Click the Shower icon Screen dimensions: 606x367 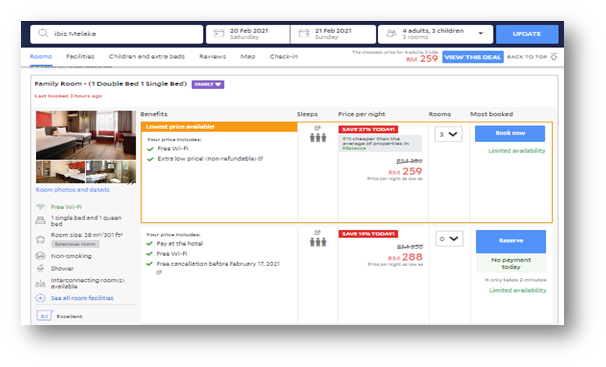click(41, 268)
